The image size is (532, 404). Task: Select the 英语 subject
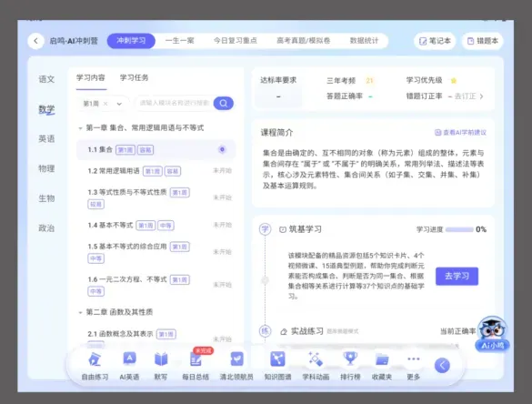pos(46,139)
